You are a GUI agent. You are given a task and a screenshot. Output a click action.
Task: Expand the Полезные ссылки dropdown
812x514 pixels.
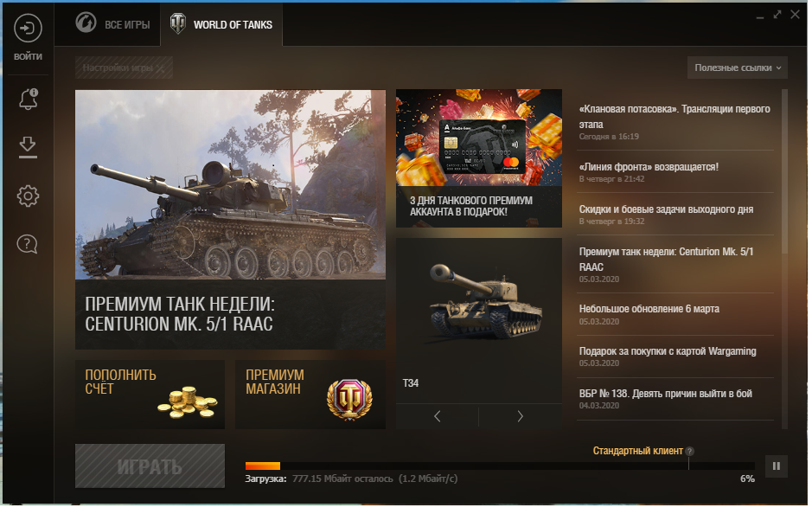(738, 67)
